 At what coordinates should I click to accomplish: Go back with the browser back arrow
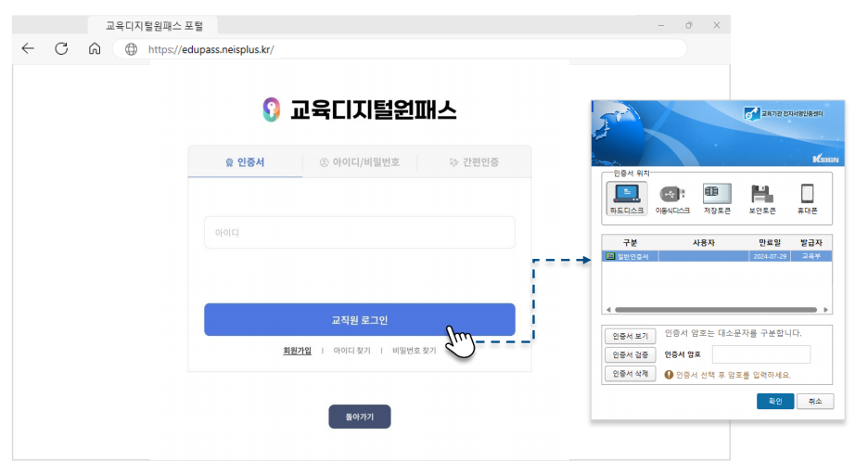pyautogui.click(x=28, y=49)
